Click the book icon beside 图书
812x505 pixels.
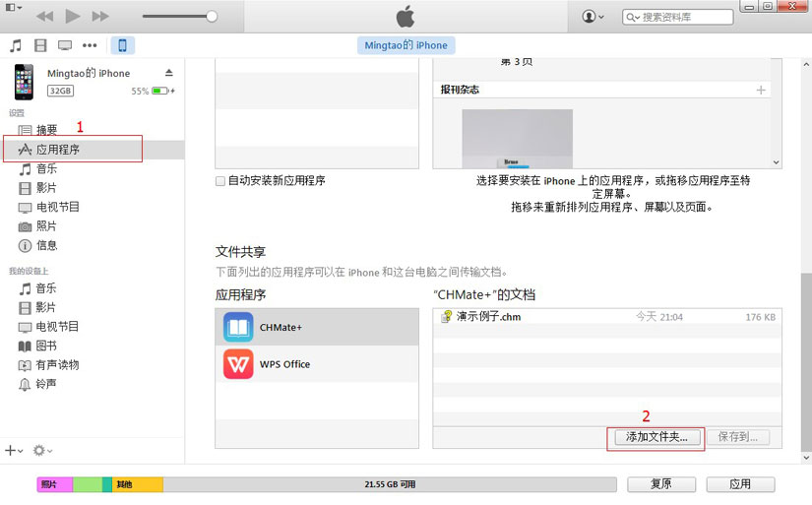(x=25, y=347)
